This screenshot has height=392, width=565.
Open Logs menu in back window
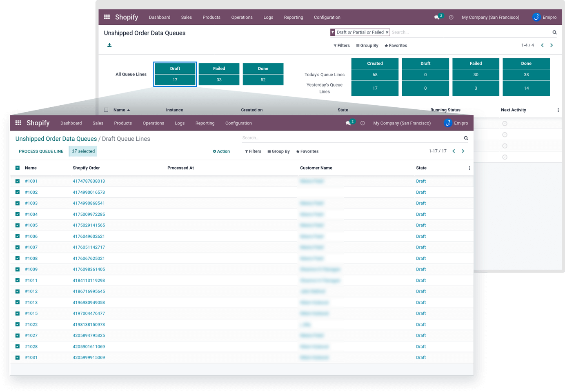point(268,18)
